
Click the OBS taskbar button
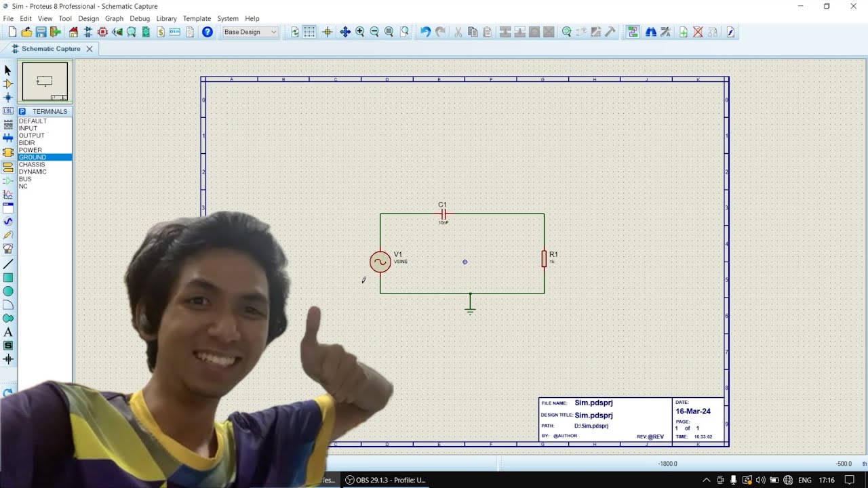(386, 480)
